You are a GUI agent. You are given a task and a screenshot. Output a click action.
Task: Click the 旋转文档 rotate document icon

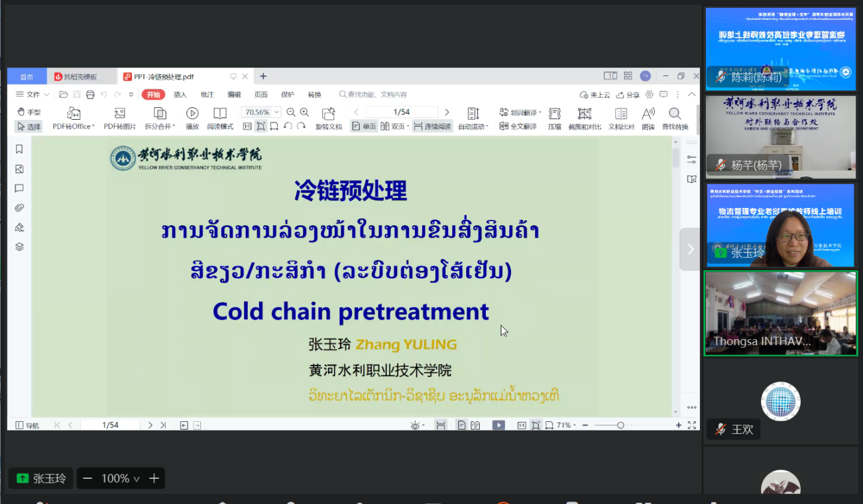[328, 113]
